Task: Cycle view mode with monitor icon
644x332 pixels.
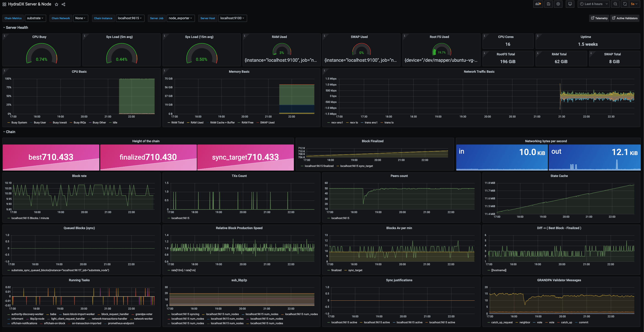Action: 570,4
